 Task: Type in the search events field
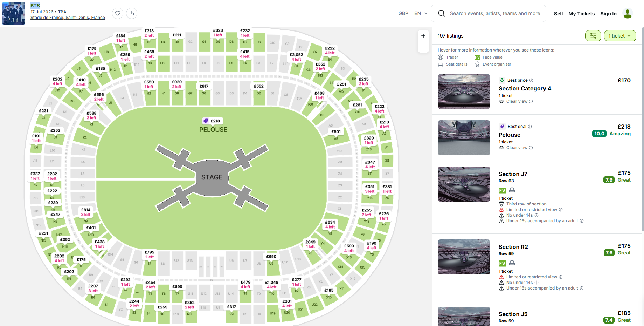point(494,13)
